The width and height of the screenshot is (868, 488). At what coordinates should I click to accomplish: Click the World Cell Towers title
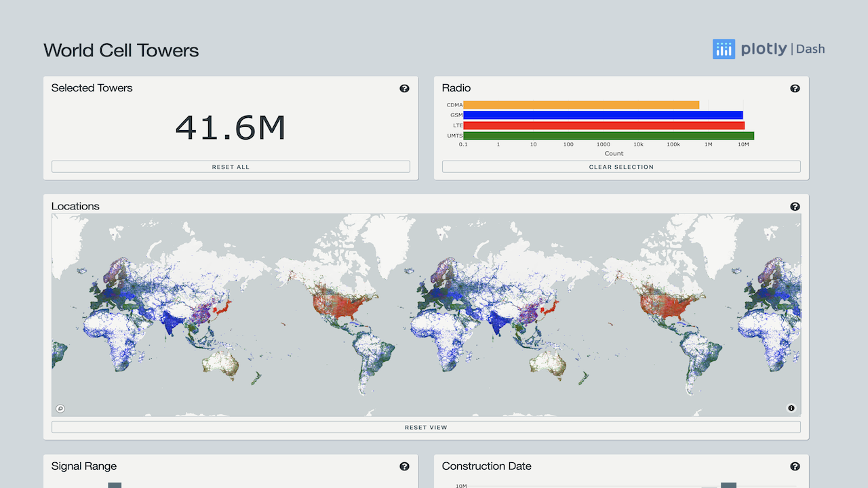(121, 50)
